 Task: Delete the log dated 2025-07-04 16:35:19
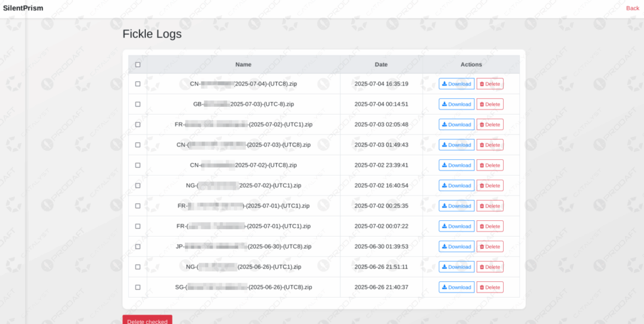tap(489, 84)
